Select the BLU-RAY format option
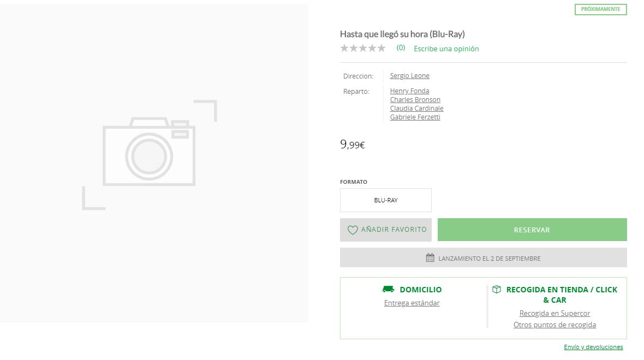Screen dimensions: 644x360 pos(386,200)
